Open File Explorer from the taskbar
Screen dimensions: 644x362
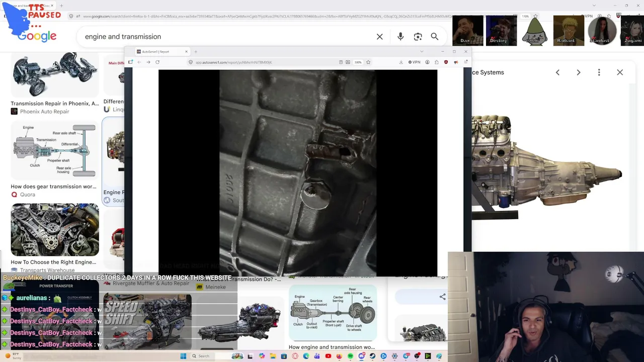pos(273,356)
